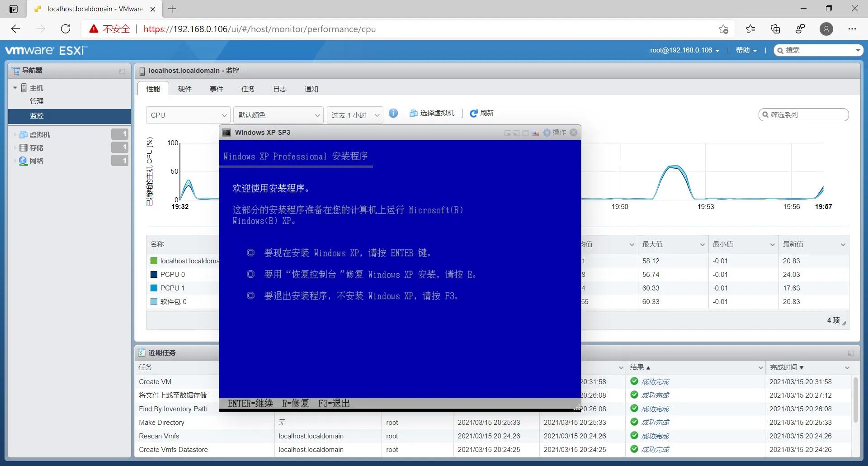Switch to the 任务 tab
868x466 pixels.
pos(248,89)
